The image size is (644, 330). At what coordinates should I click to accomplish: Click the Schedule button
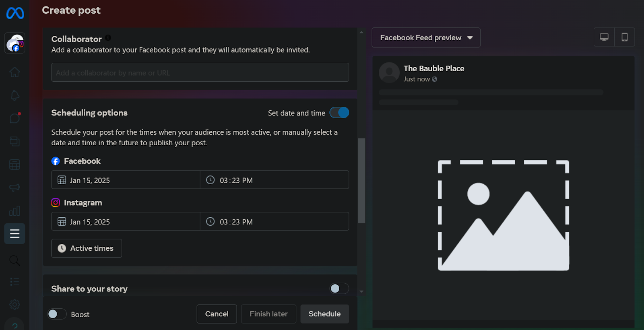click(324, 314)
